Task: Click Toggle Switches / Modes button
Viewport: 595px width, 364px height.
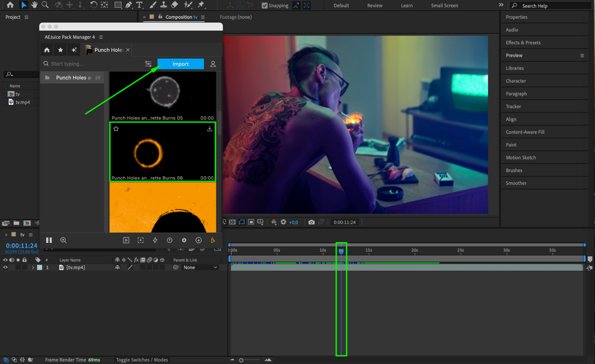Action: pos(142,360)
